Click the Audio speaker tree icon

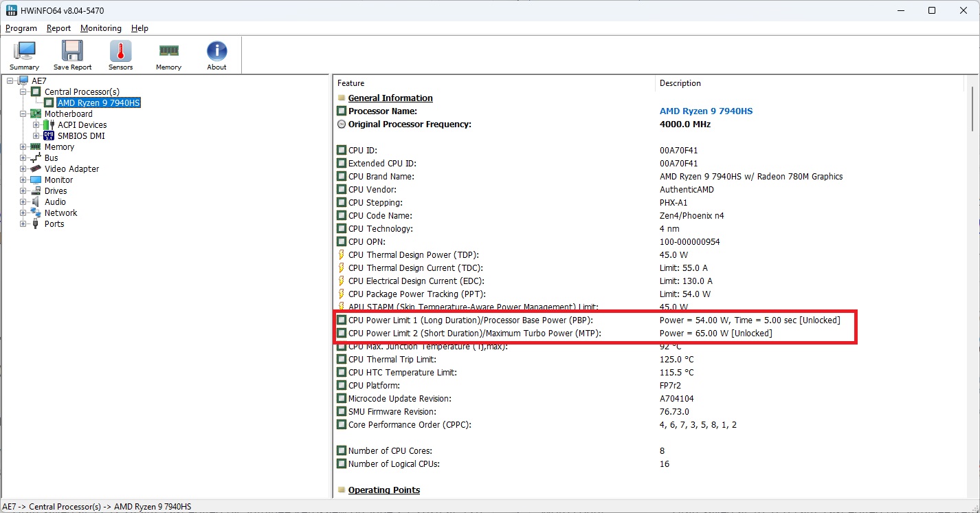[x=36, y=202]
